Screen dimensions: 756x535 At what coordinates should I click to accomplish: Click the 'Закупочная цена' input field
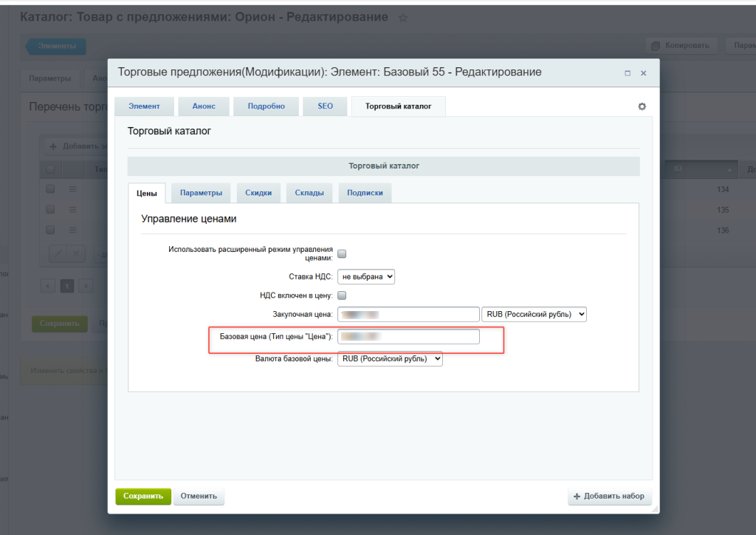[x=408, y=314]
